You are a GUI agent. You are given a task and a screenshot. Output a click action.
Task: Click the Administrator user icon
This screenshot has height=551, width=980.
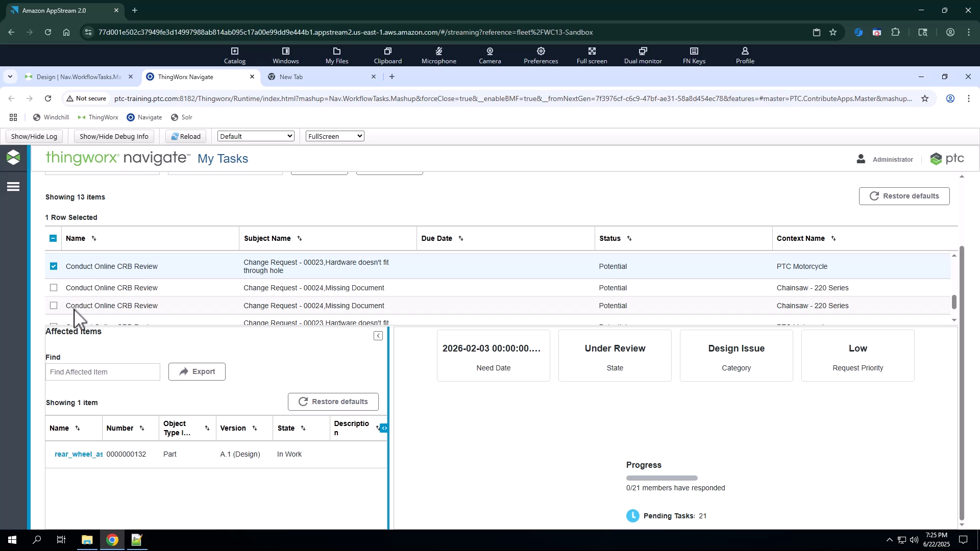(x=861, y=159)
